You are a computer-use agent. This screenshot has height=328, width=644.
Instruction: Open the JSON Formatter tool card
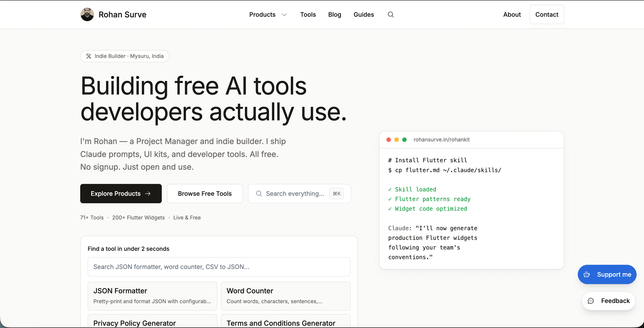(152, 296)
